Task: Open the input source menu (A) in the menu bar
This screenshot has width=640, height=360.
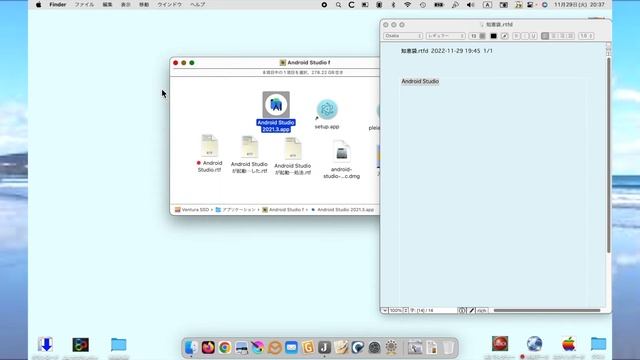Action: [x=487, y=5]
